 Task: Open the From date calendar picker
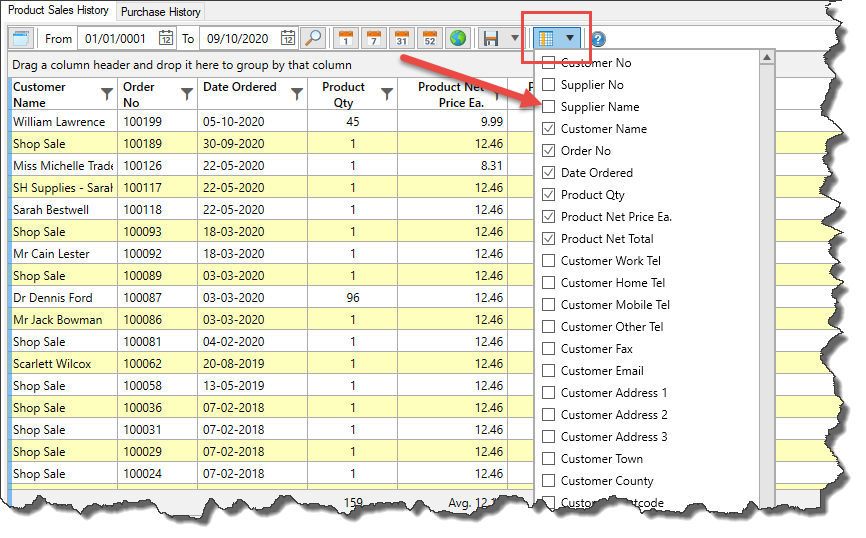(165, 39)
